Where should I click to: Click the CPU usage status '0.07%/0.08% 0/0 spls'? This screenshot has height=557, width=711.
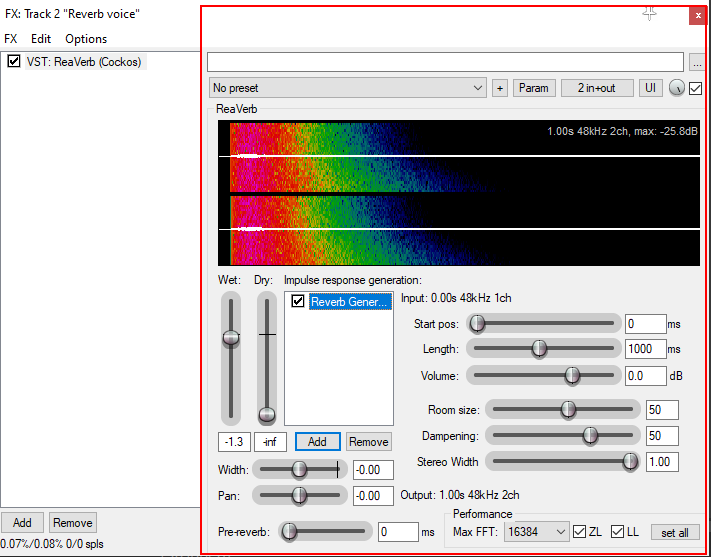coord(52,543)
